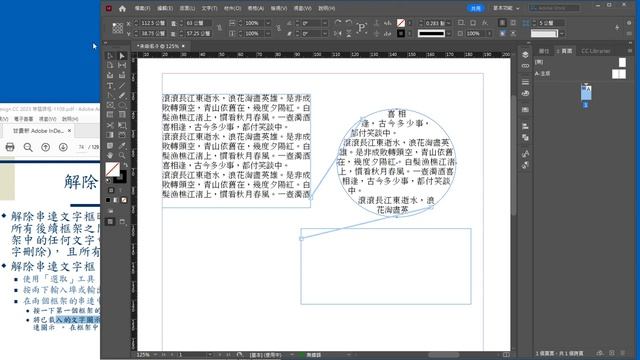Screen dimensions: 640x360
Task: Select the Pencil tool
Action: tap(122, 96)
